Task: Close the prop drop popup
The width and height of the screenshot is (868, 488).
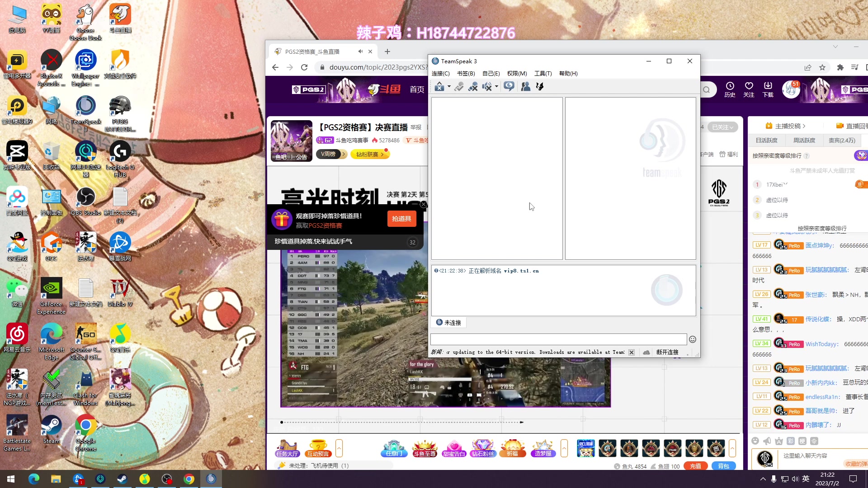Action: (424, 205)
